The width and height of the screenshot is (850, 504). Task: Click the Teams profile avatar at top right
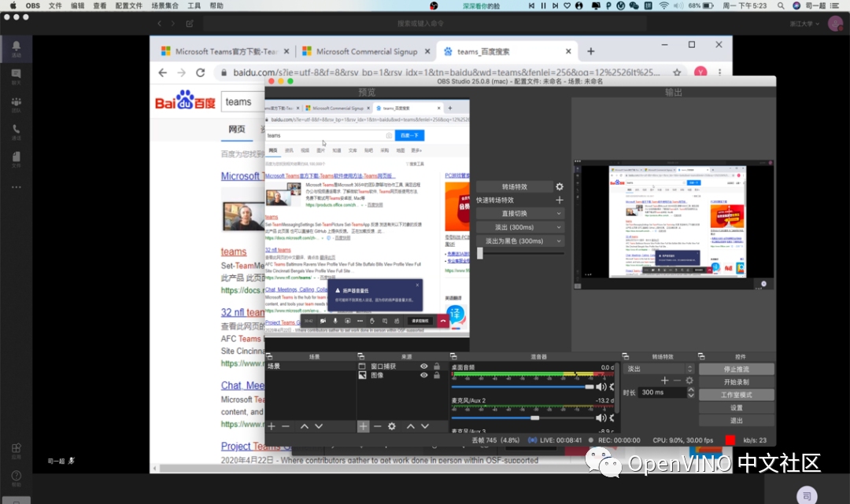point(835,24)
